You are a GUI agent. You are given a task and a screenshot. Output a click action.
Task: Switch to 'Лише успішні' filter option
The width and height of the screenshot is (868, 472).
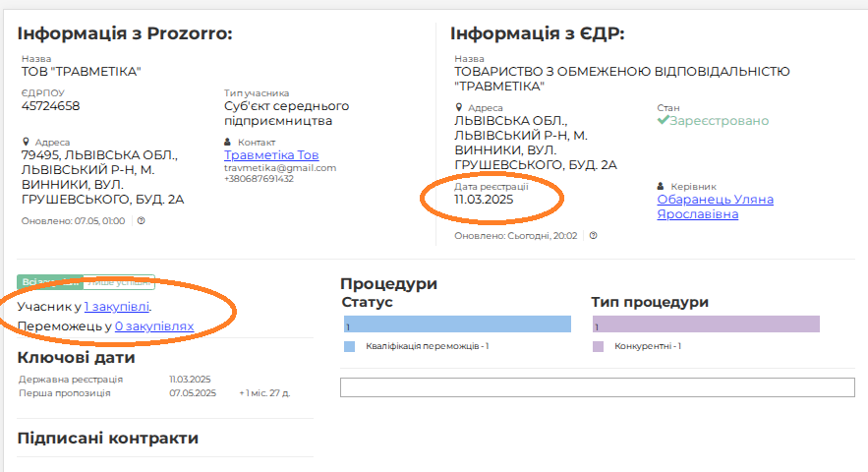(119, 282)
